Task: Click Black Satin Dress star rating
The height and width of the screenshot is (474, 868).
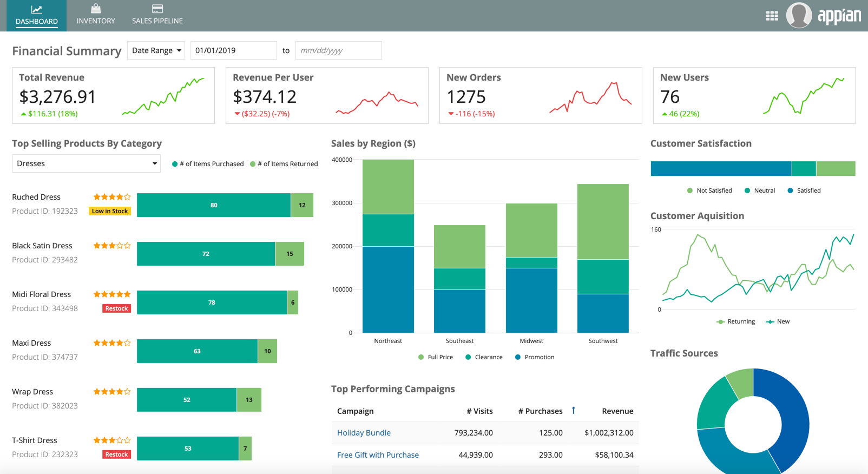Action: (x=112, y=246)
